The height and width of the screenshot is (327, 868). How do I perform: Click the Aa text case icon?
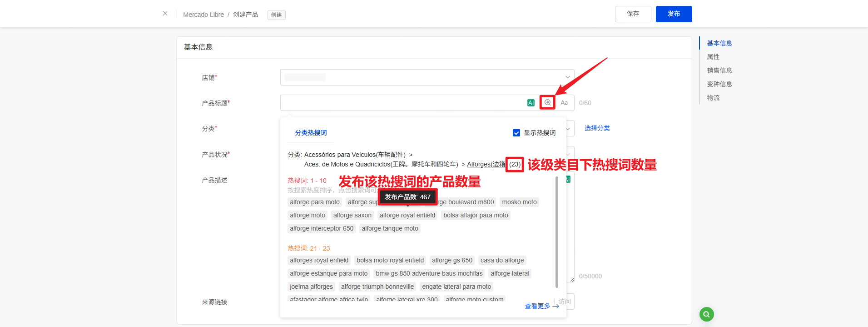pos(564,103)
